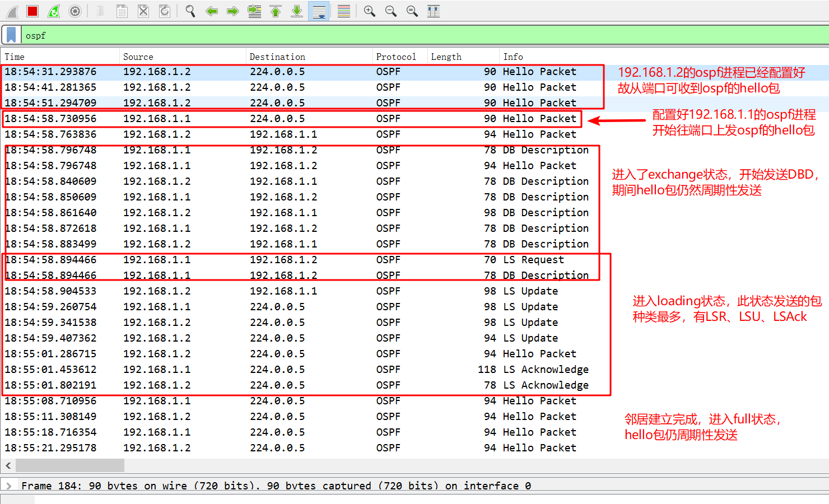829x504 pixels.
Task: Zoom out the packet text
Action: point(391,11)
